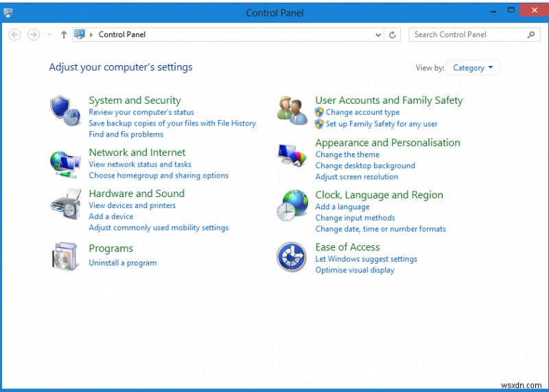549x392 pixels.
Task: Open the Programs heading
Action: [x=111, y=249]
